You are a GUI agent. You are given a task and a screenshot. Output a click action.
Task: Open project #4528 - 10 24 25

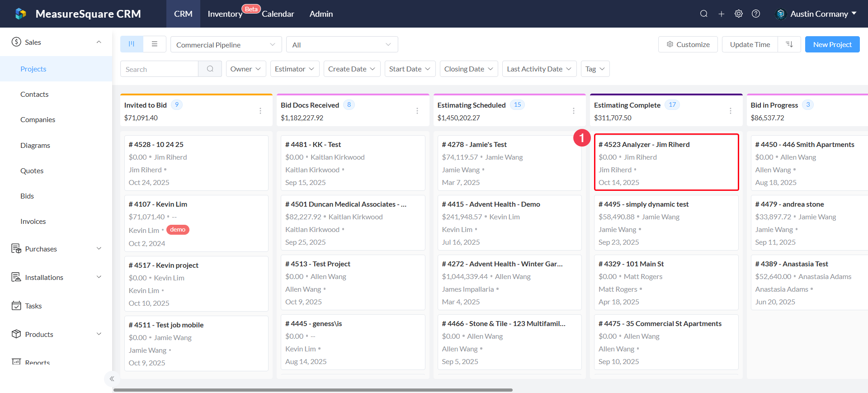(x=196, y=163)
